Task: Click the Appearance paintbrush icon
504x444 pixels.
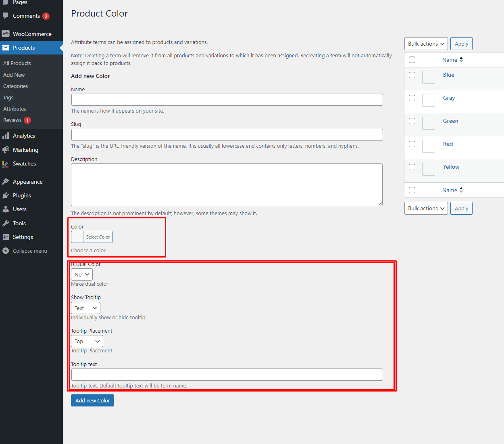Action: pos(6,182)
